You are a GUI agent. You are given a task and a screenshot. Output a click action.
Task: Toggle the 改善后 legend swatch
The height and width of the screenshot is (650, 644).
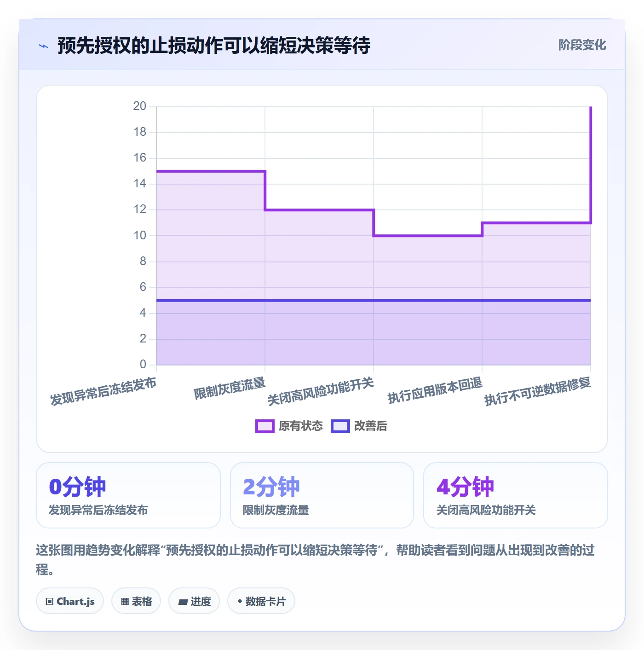[340, 426]
